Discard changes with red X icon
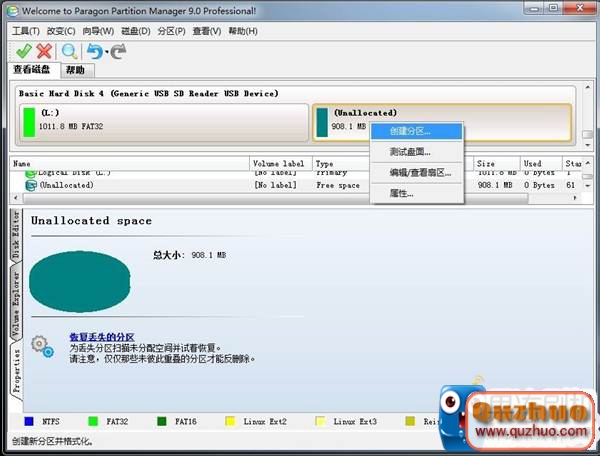 click(x=44, y=51)
